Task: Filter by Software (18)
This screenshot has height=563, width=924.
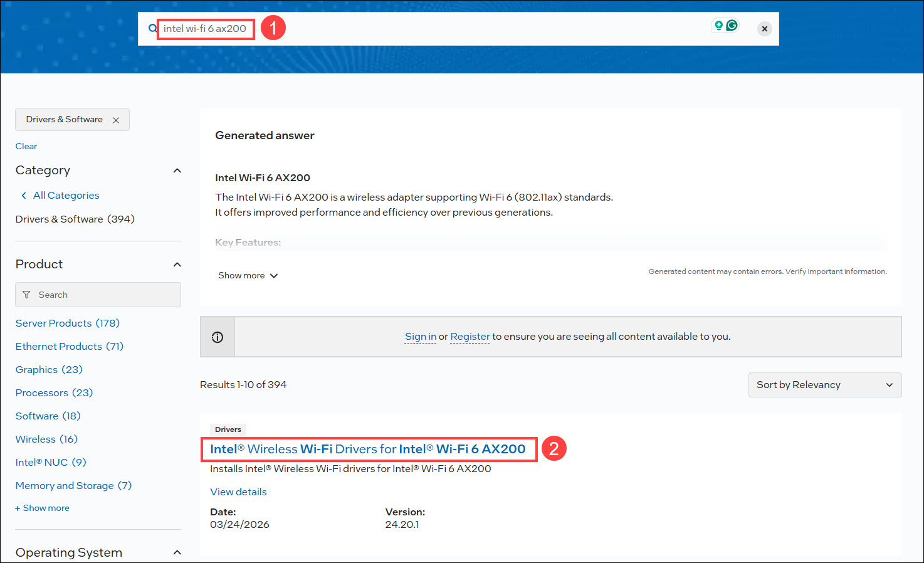Action: tap(48, 416)
